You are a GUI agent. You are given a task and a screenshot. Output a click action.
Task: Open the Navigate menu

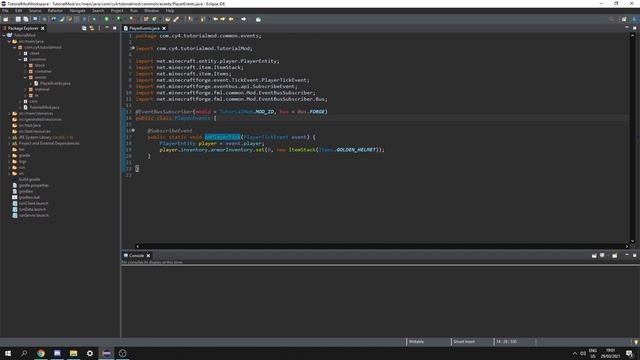pyautogui.click(x=77, y=11)
